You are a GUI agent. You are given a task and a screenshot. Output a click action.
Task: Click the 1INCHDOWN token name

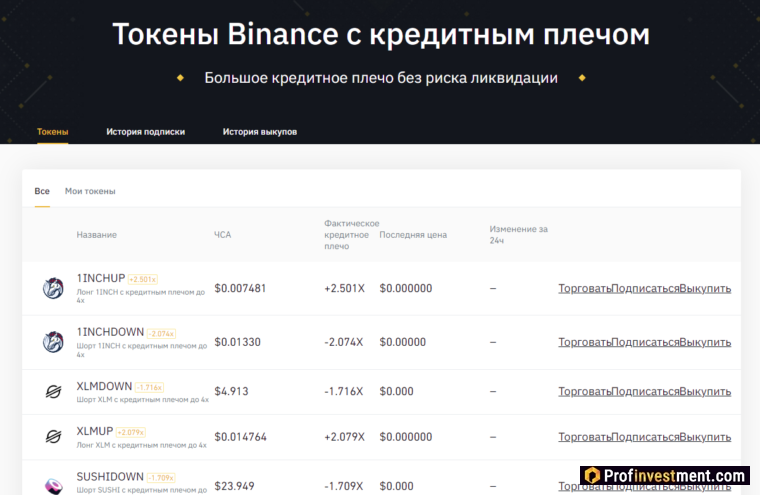tap(110, 332)
